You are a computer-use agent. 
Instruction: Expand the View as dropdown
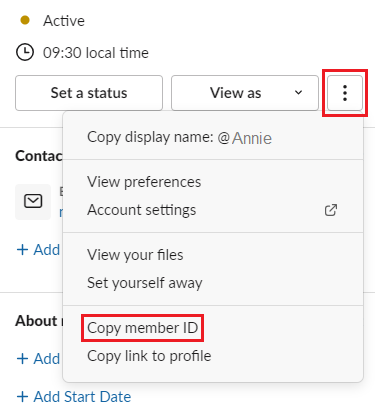tap(245, 93)
